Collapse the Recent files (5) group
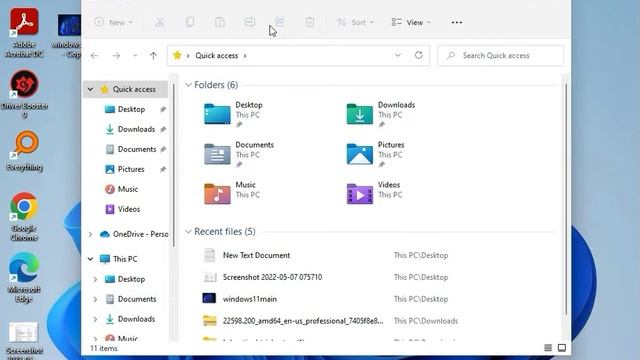The image size is (640, 360). coord(188,232)
